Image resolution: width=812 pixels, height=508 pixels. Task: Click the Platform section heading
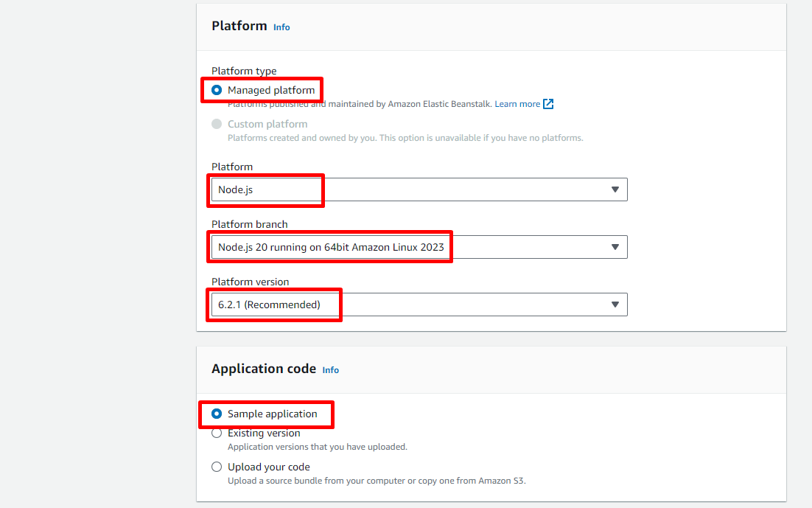239,26
